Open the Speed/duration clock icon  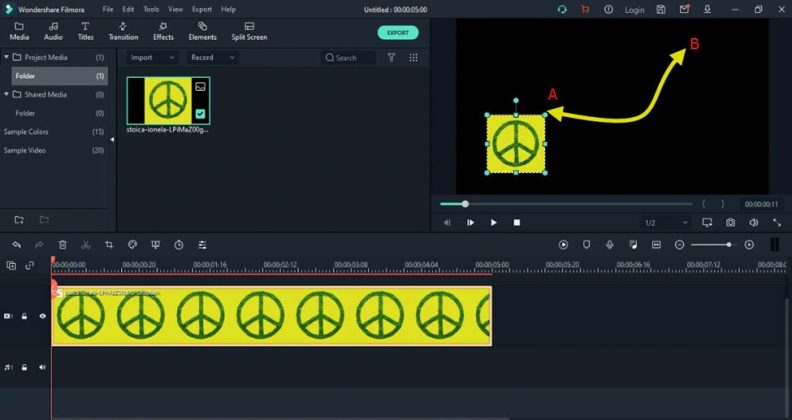coord(179,245)
